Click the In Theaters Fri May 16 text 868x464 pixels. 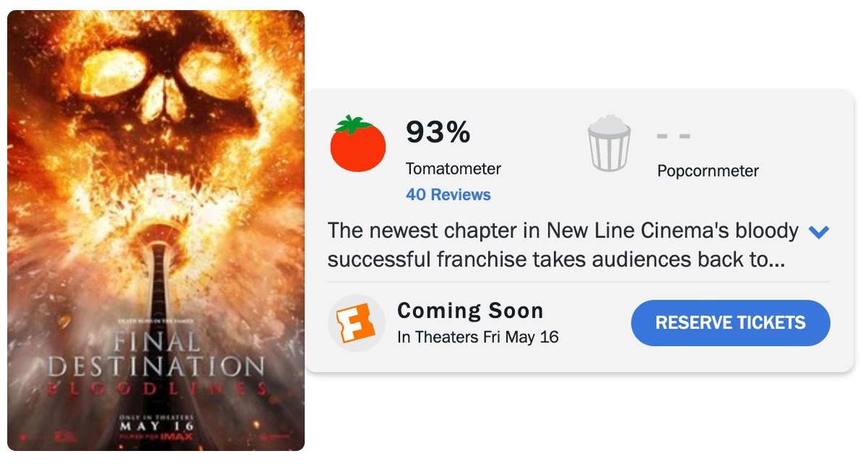[477, 337]
